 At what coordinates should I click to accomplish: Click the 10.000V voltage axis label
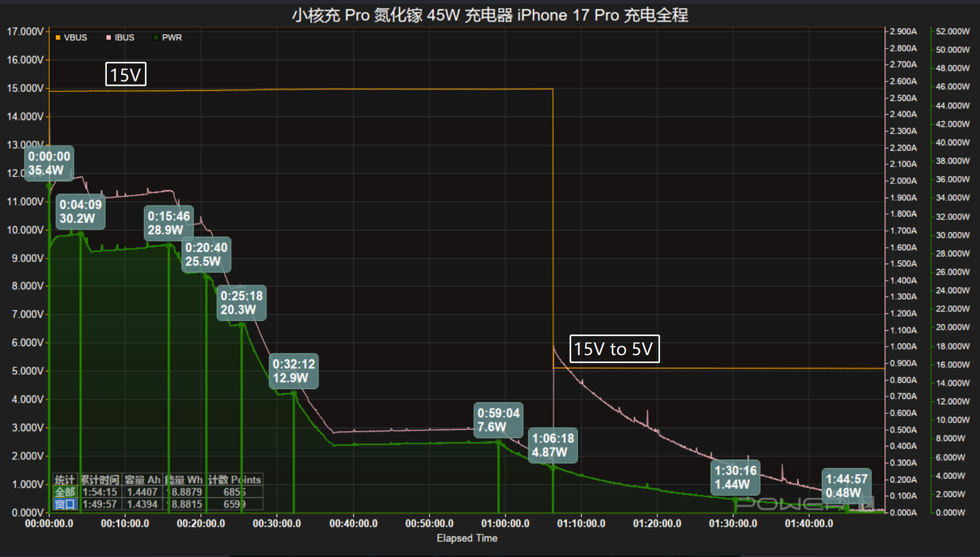pos(24,230)
